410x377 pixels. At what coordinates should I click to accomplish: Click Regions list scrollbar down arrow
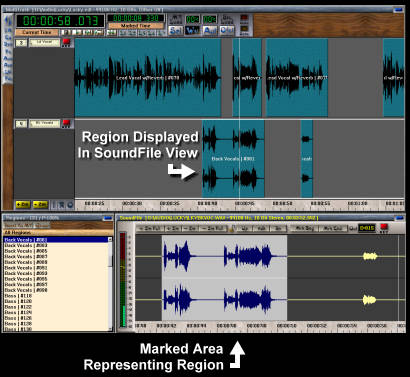(111, 328)
